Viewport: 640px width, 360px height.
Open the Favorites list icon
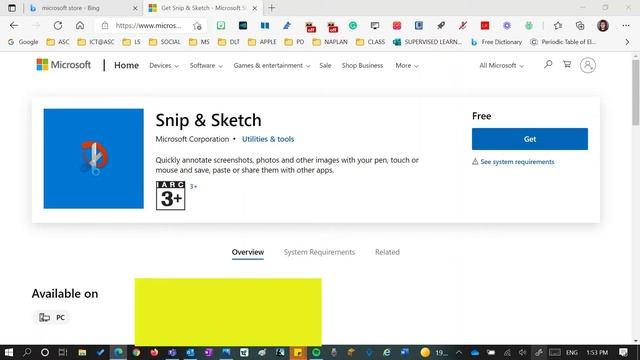click(558, 26)
